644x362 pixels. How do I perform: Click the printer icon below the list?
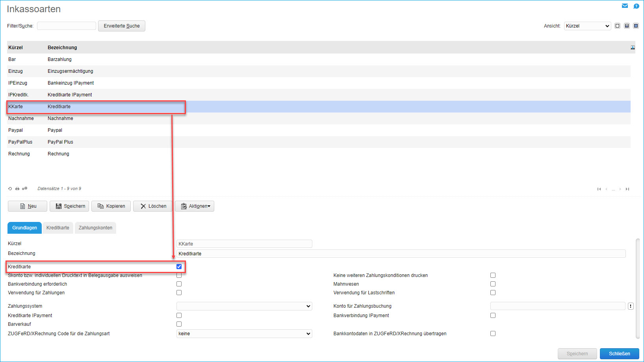pos(17,189)
